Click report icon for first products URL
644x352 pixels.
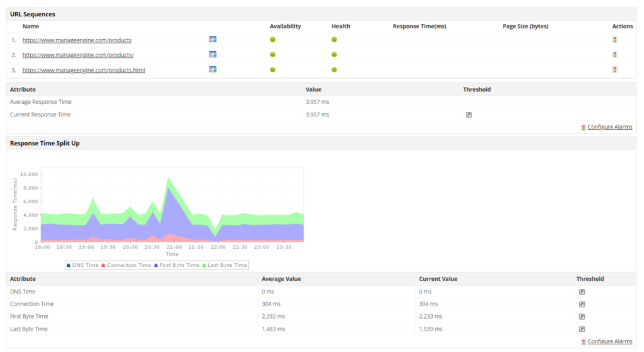213,39
